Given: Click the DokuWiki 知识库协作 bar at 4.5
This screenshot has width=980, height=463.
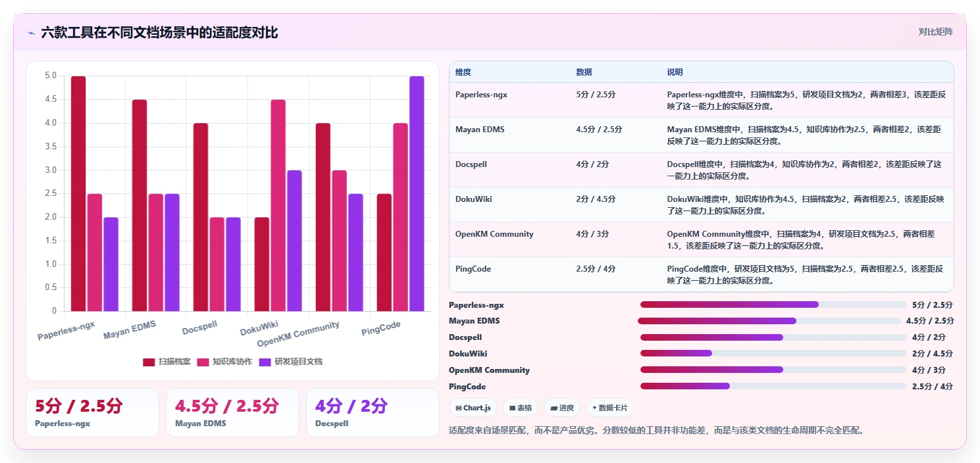Looking at the screenshot, I should (278, 205).
